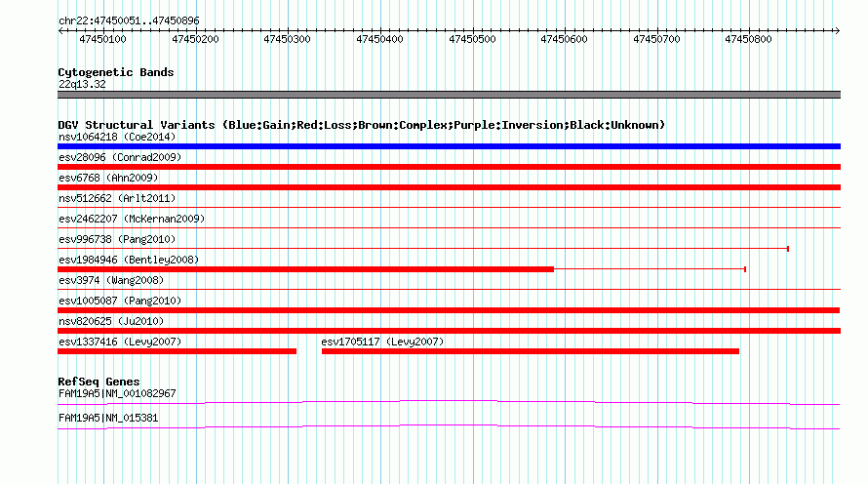
Task: Open esv1705117 (Levy2007) label
Action: 382,342
